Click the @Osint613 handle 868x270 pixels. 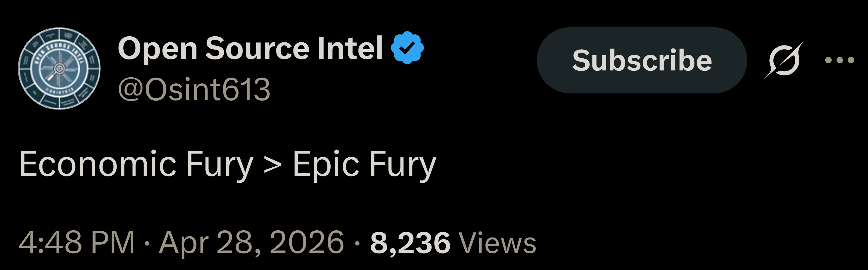194,89
